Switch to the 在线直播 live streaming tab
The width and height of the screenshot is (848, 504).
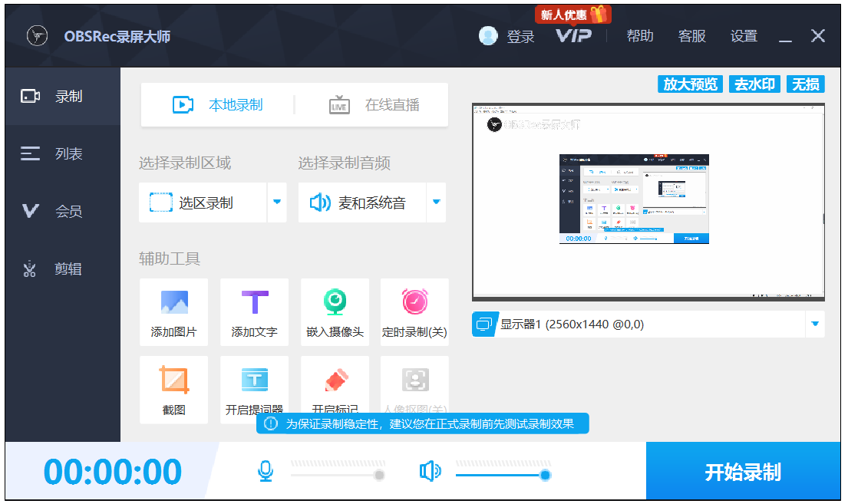click(375, 105)
